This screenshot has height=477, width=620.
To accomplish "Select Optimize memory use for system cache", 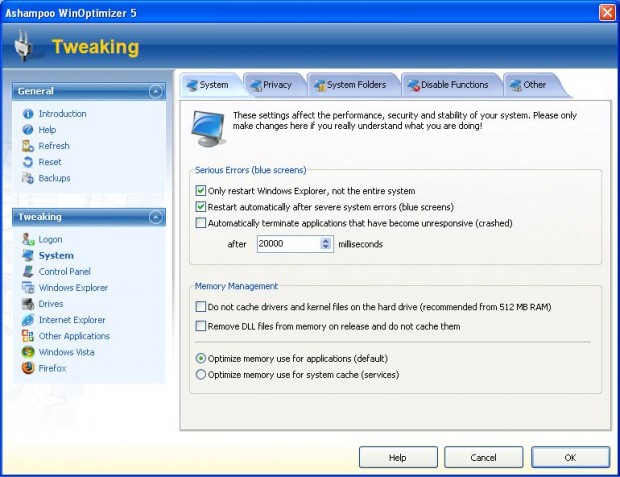I will (x=201, y=375).
